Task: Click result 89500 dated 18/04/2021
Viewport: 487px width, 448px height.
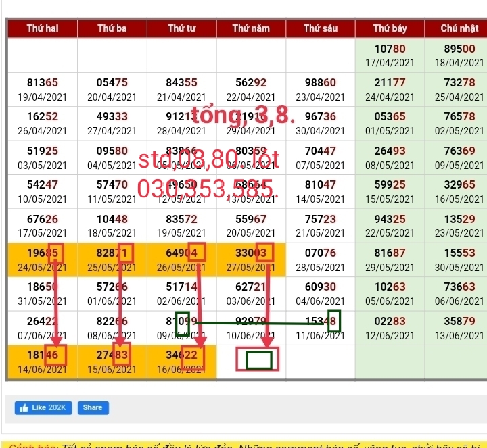Action: coord(459,55)
